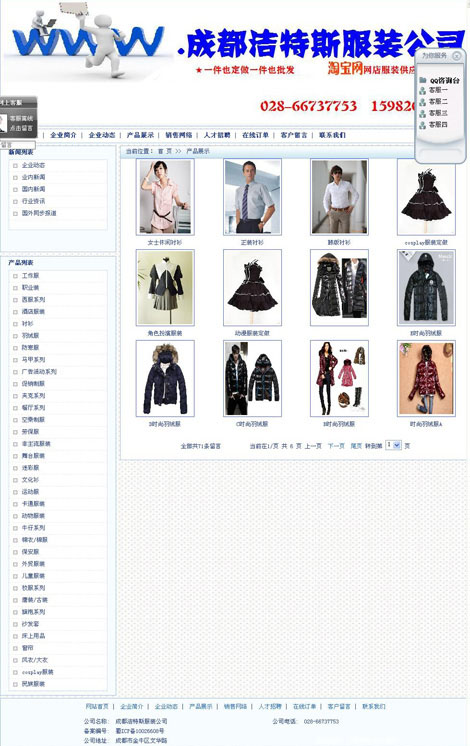Click the QQ咨询台 folder icon
470x746 pixels.
point(423,80)
